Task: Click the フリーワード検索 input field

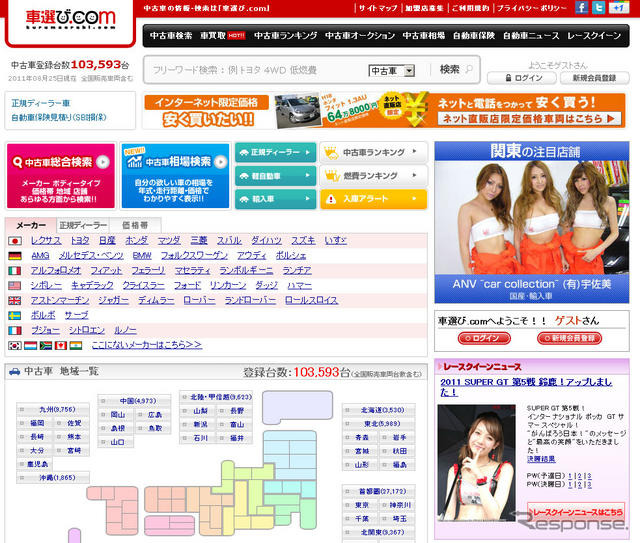Action: pos(257,70)
